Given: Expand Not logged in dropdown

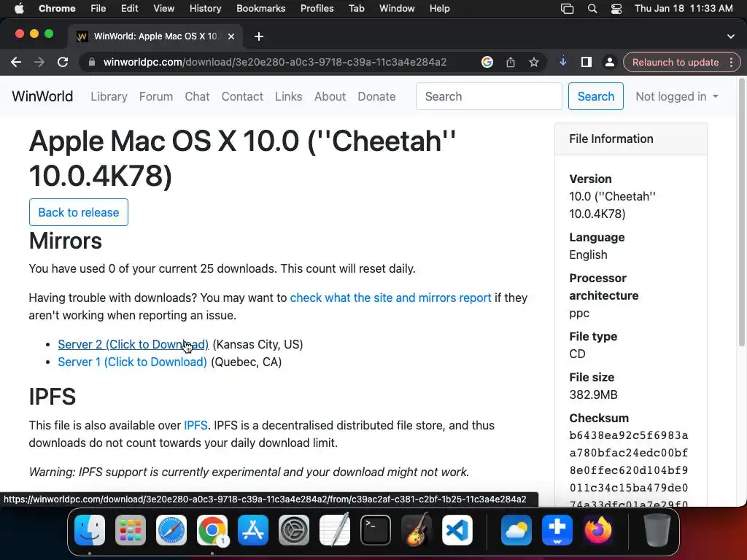Looking at the screenshot, I should pos(676,96).
